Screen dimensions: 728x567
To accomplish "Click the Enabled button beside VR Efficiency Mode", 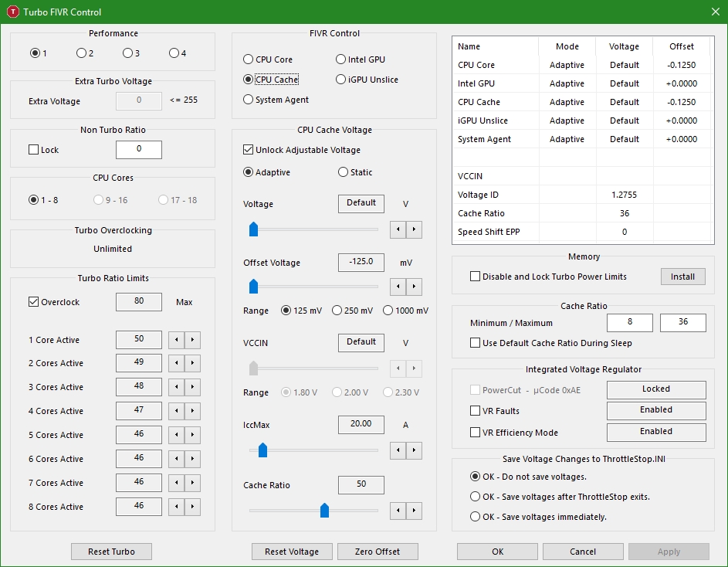I will [656, 433].
